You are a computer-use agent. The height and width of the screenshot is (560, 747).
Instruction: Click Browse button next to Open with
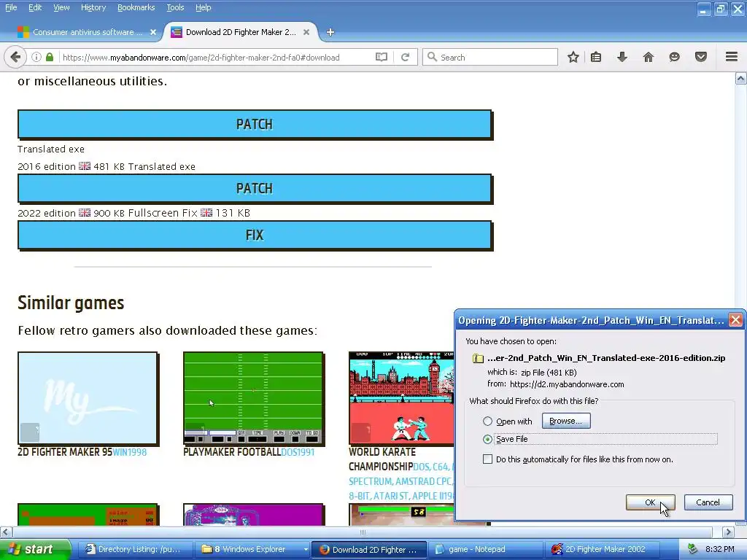[x=565, y=421]
